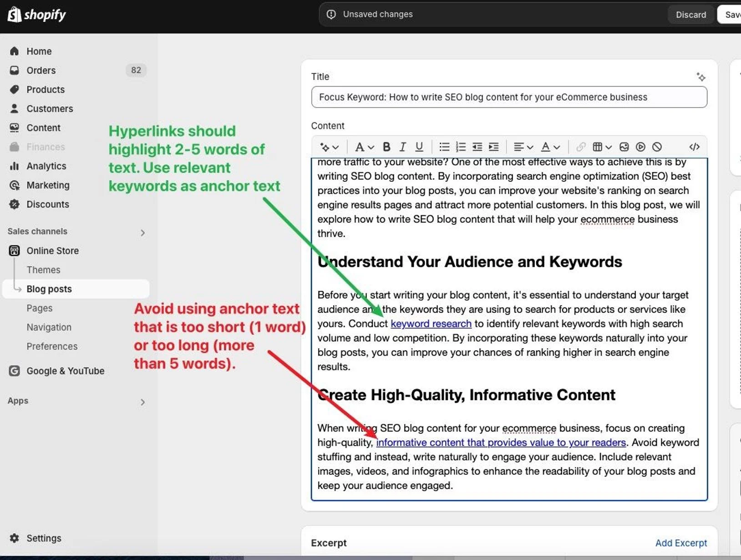Click the Unsaved changes info icon
The image size is (741, 560).
tap(331, 15)
